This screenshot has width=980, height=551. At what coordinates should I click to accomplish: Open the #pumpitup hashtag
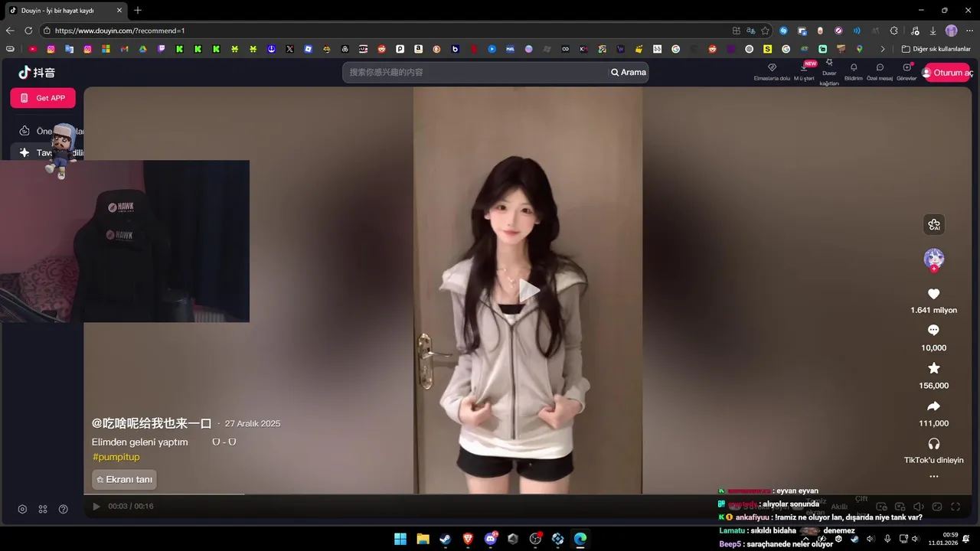point(116,457)
